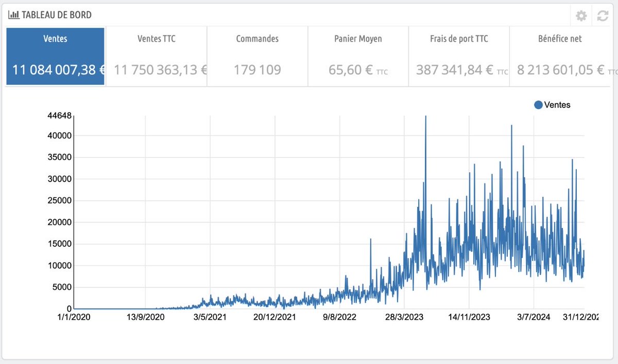Image resolution: width=618 pixels, height=364 pixels.
Task: Click the 1/1/2020 x-axis date
Action: [x=74, y=317]
